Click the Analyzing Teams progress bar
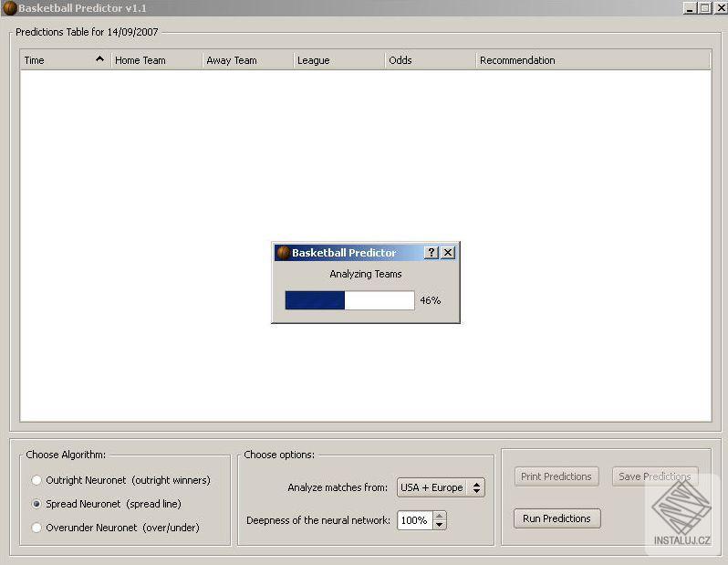 pyautogui.click(x=349, y=300)
